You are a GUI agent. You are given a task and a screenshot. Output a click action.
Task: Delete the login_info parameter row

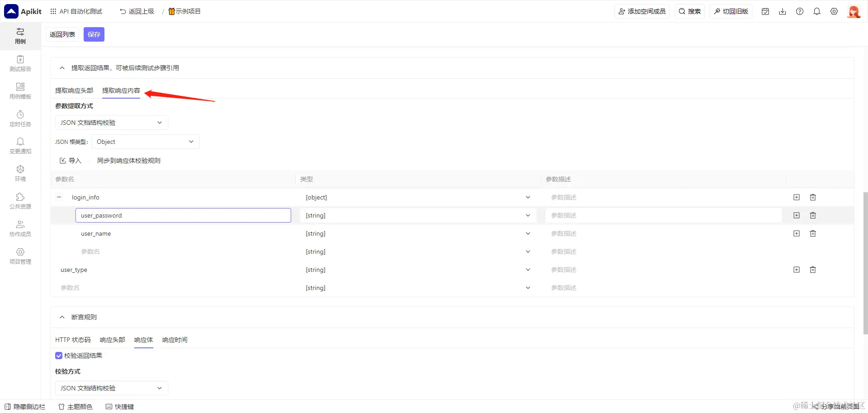tap(813, 197)
